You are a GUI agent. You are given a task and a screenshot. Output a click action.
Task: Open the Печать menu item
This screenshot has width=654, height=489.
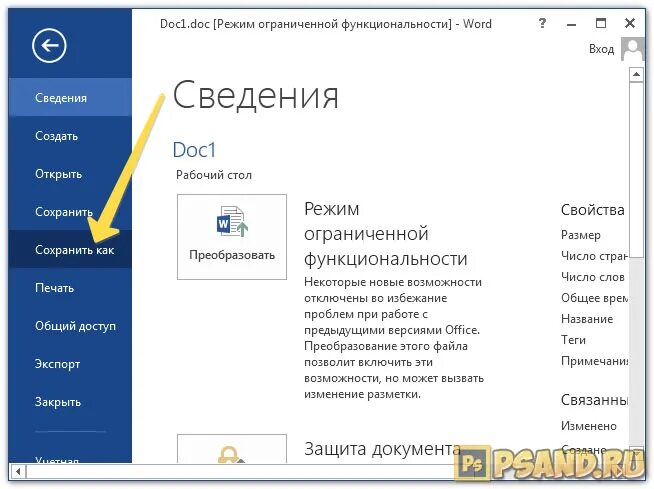pos(70,288)
